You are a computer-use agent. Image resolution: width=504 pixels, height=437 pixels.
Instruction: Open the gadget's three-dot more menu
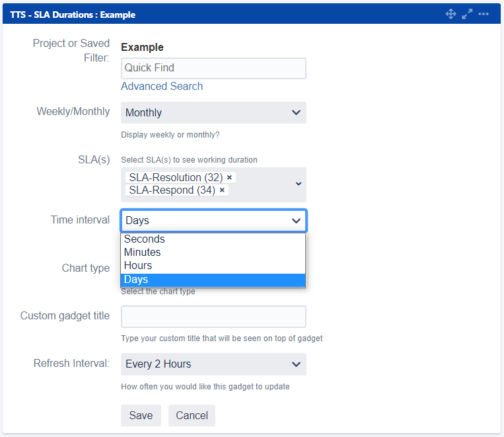click(x=483, y=14)
